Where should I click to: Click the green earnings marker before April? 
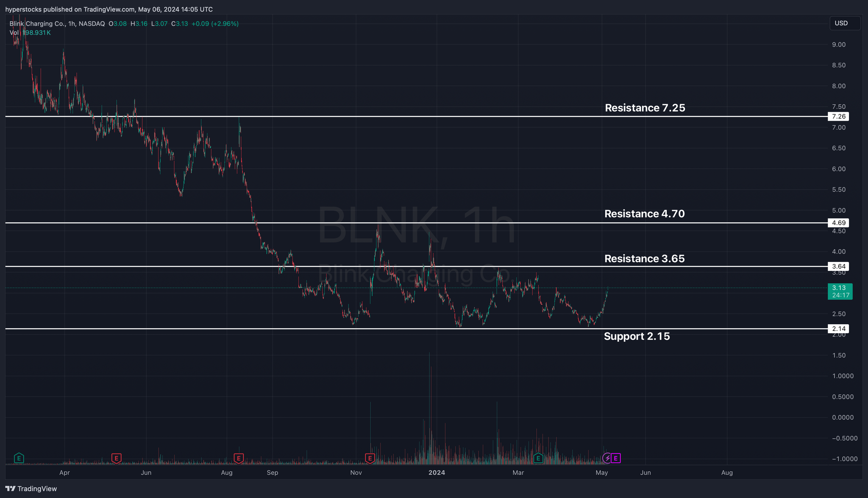pos(19,458)
